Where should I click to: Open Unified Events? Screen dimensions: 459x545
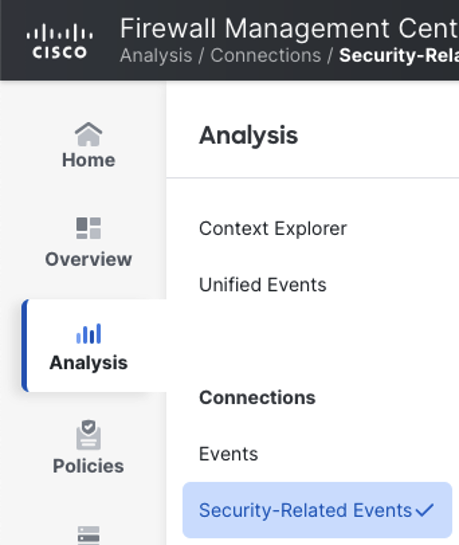pyautogui.click(x=263, y=285)
